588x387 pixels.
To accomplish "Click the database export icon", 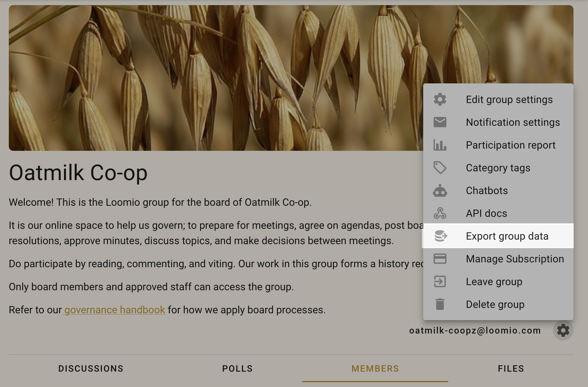I will click(x=441, y=236).
